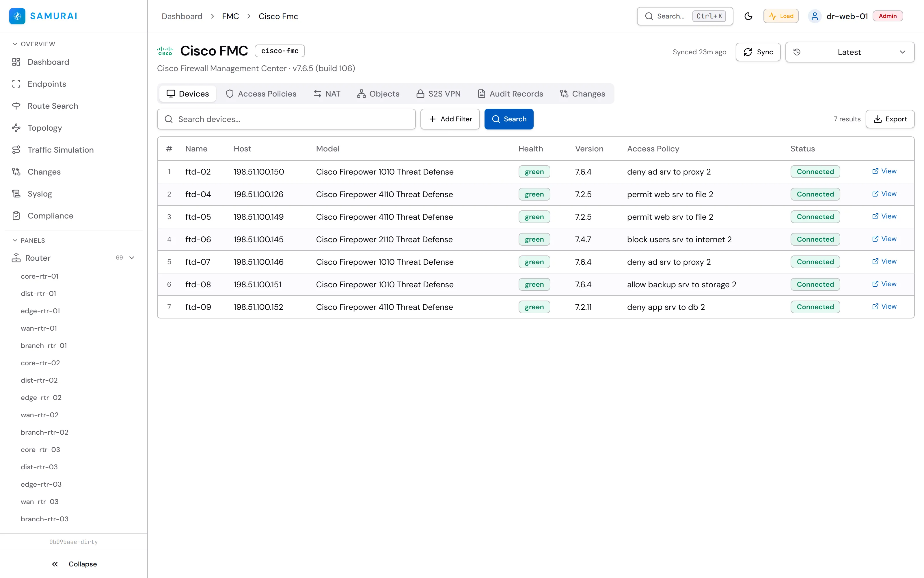Toggle dark mode with the moon icon
Image resolution: width=924 pixels, height=578 pixels.
(x=748, y=16)
